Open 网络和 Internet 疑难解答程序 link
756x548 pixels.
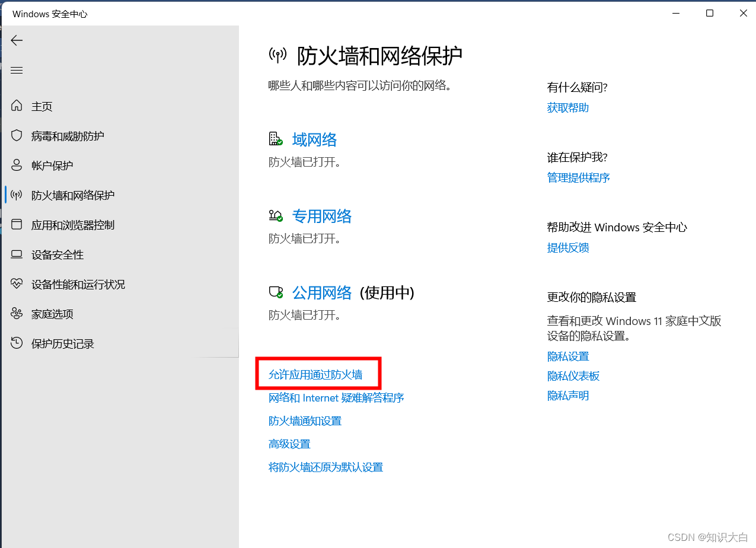(x=336, y=397)
